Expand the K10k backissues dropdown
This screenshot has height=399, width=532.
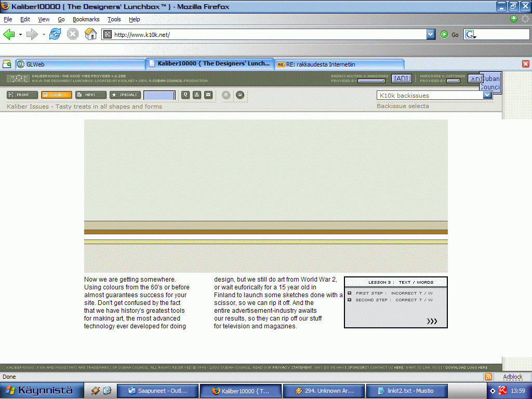point(487,95)
